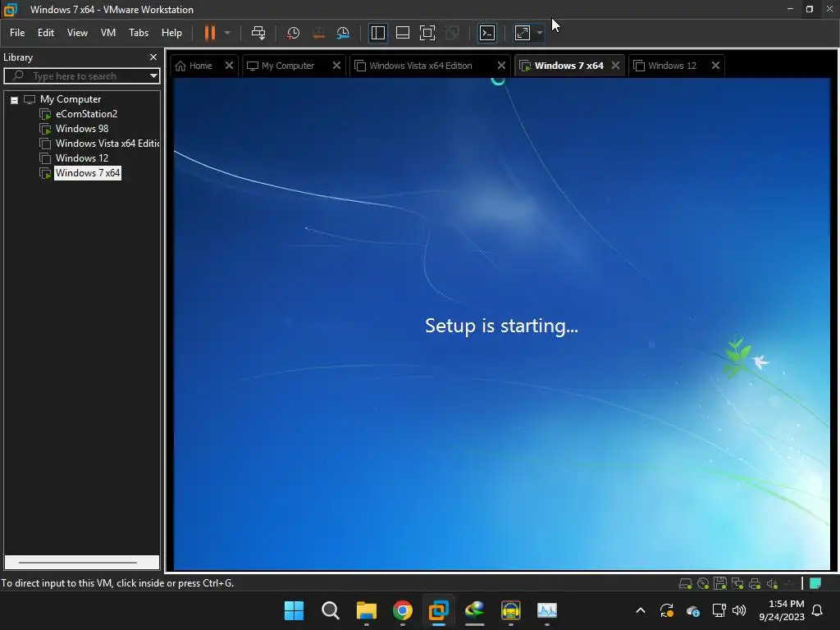Click the Unity mode toolbar icon
The height and width of the screenshot is (630, 840).
tap(452, 33)
